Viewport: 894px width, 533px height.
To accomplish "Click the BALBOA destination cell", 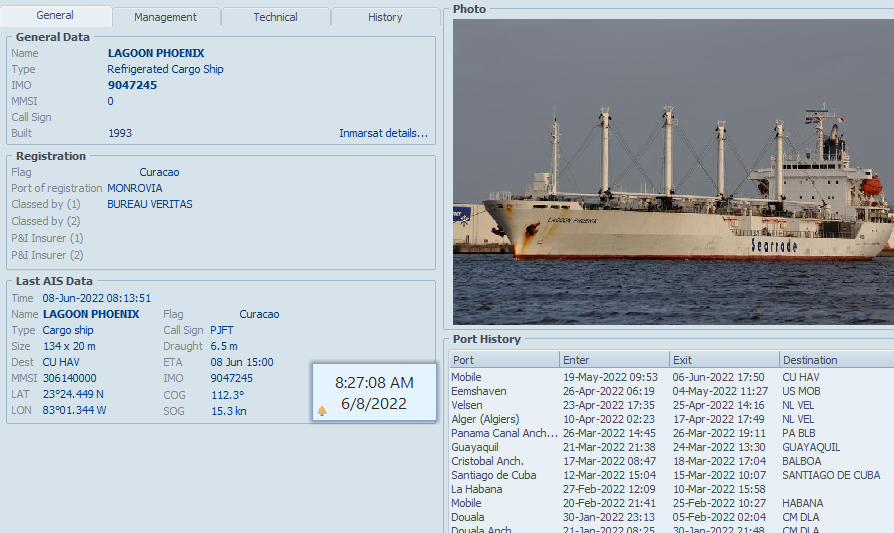I will tap(802, 461).
